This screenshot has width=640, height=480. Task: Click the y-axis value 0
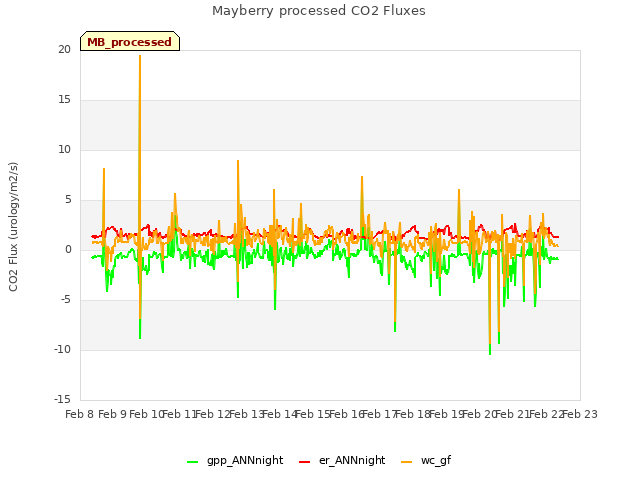pos(68,249)
